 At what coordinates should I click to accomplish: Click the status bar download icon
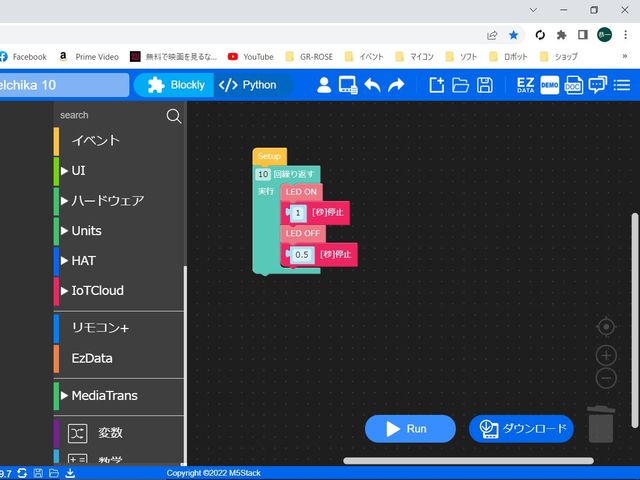pos(70,473)
